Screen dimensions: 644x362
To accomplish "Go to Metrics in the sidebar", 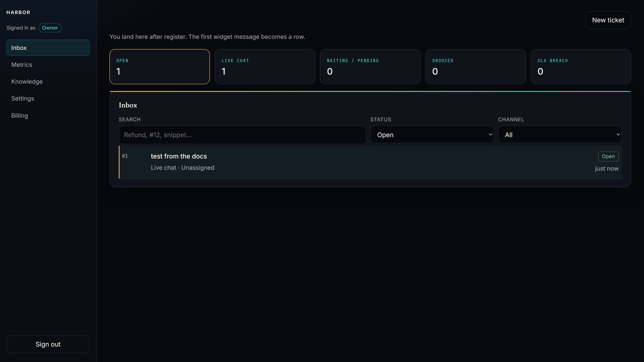I will click(48, 65).
